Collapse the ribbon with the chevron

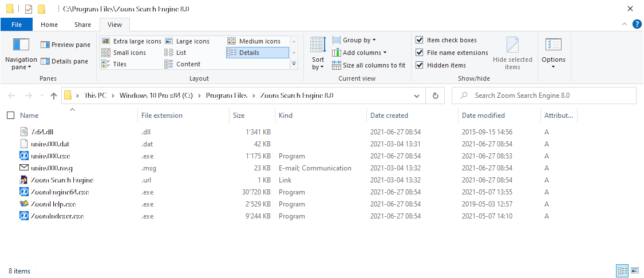(x=624, y=25)
